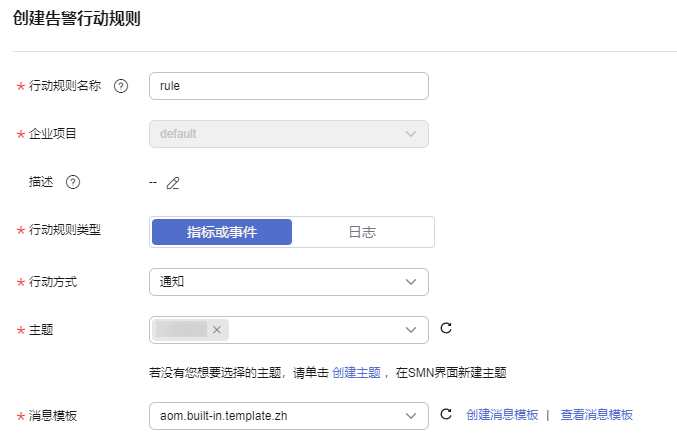This screenshot has height=439, width=677.
Task: Click the chevron arrow in 消息模板 field
Action: pos(411,416)
